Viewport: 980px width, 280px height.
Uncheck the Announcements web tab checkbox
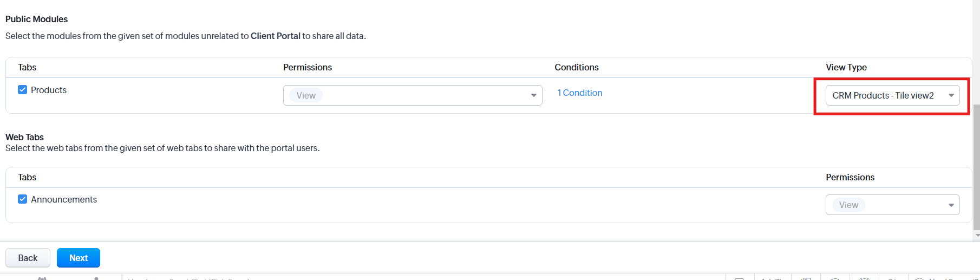click(x=22, y=199)
